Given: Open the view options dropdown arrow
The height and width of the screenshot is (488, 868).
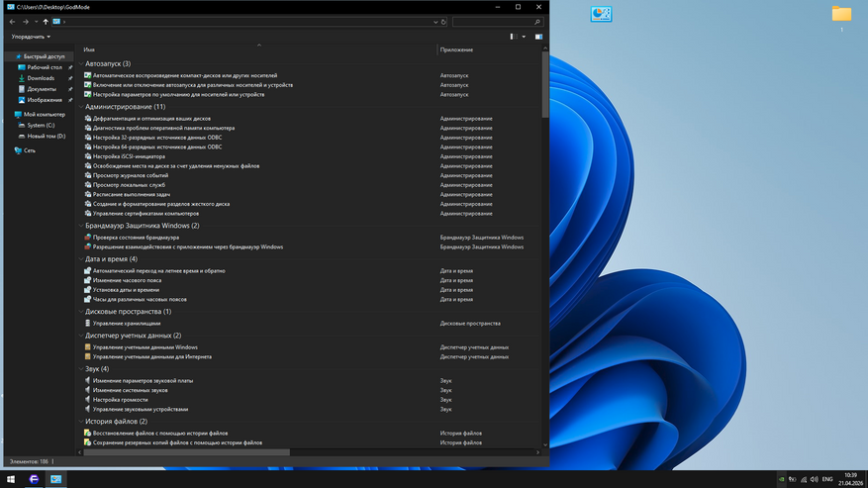Looking at the screenshot, I should [x=524, y=37].
